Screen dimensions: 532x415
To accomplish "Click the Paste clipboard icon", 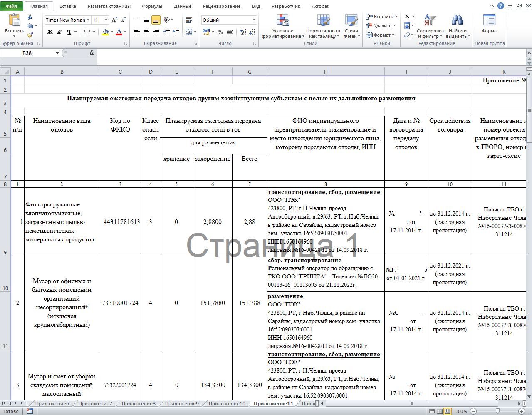I will [x=14, y=20].
